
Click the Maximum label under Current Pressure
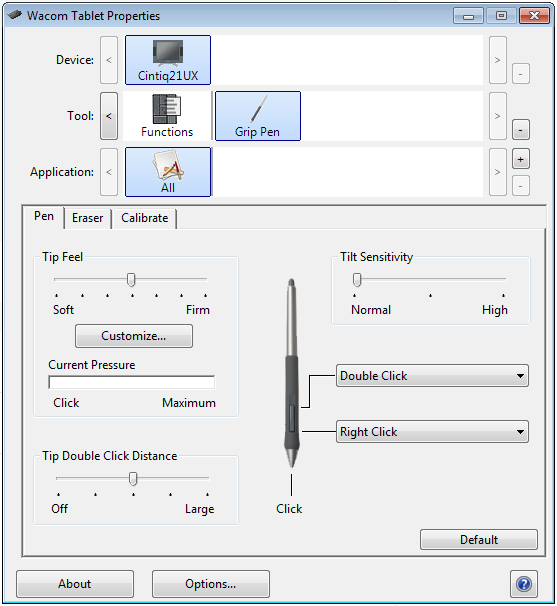point(189,403)
